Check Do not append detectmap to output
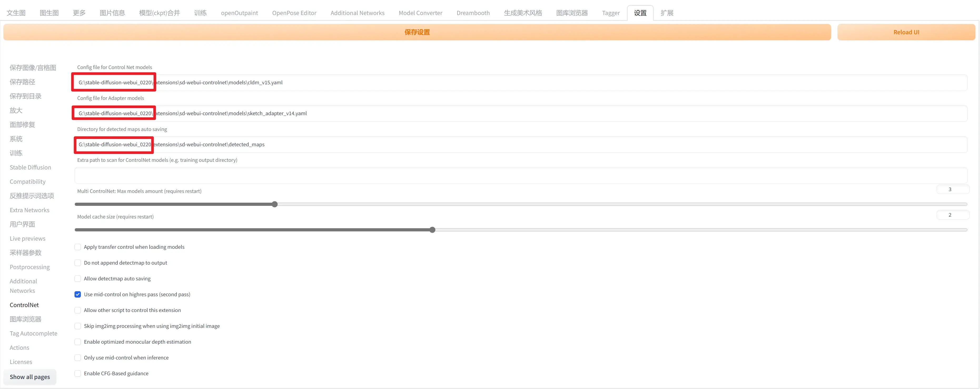Image resolution: width=980 pixels, height=389 pixels. click(x=78, y=263)
